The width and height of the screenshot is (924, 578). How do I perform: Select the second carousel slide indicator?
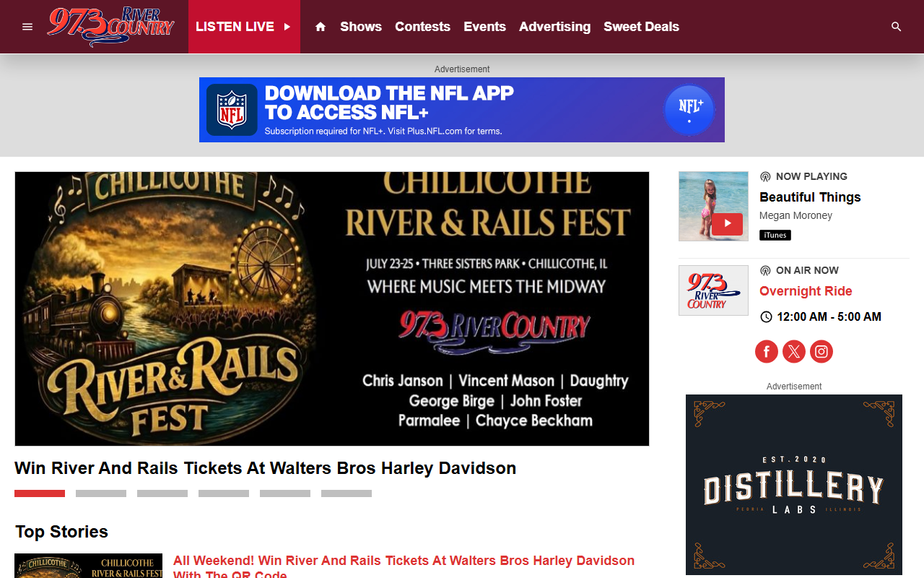101,493
